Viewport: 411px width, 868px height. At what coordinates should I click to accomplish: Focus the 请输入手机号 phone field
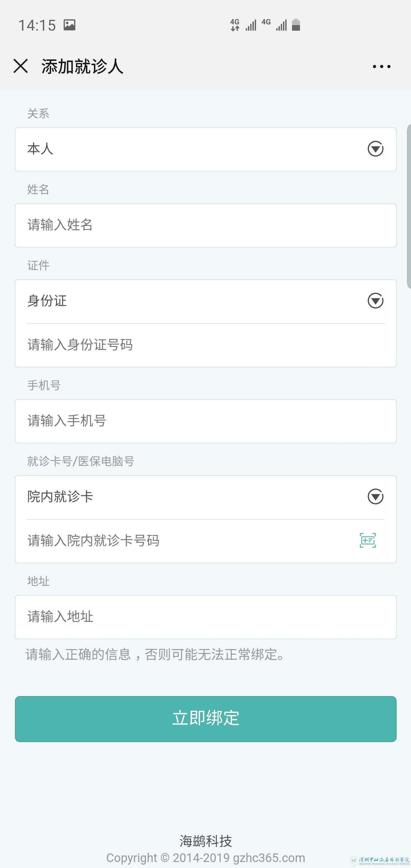(205, 421)
